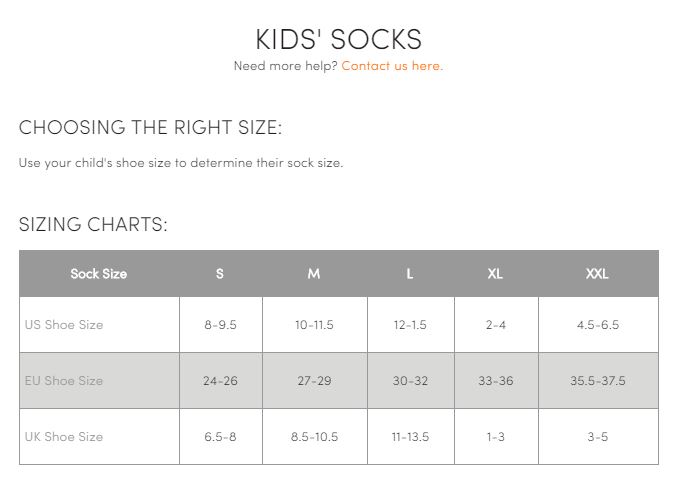Click the 33-36 EU size cell
This screenshot has width=681, height=484.
click(496, 381)
